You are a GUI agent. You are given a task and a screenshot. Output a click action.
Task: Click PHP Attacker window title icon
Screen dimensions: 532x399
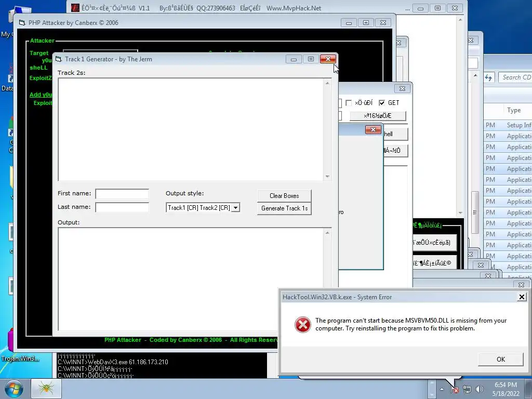(22, 23)
